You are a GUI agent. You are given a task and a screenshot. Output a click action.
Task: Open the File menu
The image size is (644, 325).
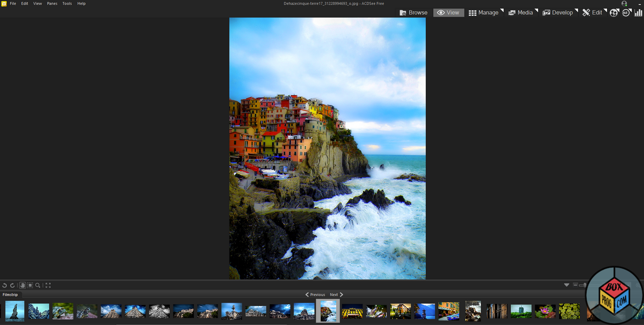[x=13, y=3]
